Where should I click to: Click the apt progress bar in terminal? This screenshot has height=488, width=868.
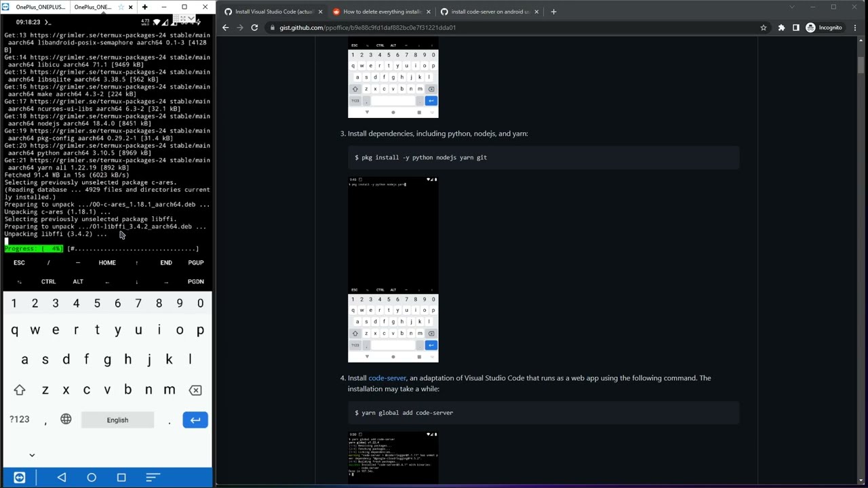coord(102,249)
